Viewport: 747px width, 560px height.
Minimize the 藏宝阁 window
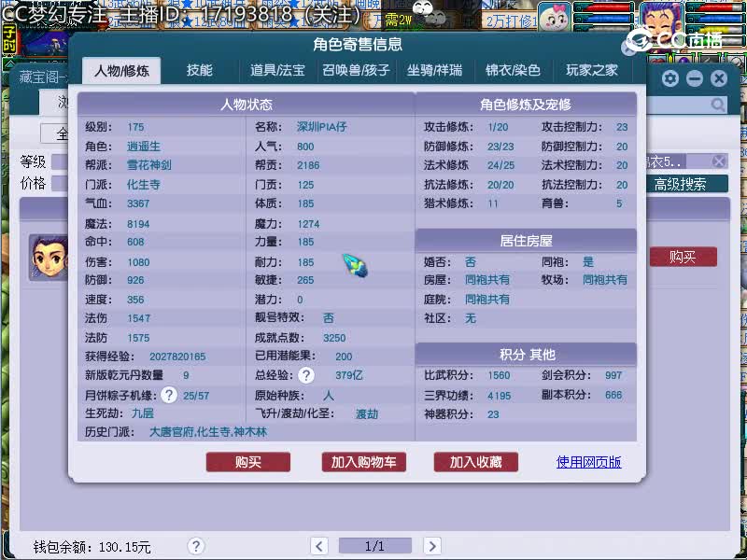tap(695, 78)
